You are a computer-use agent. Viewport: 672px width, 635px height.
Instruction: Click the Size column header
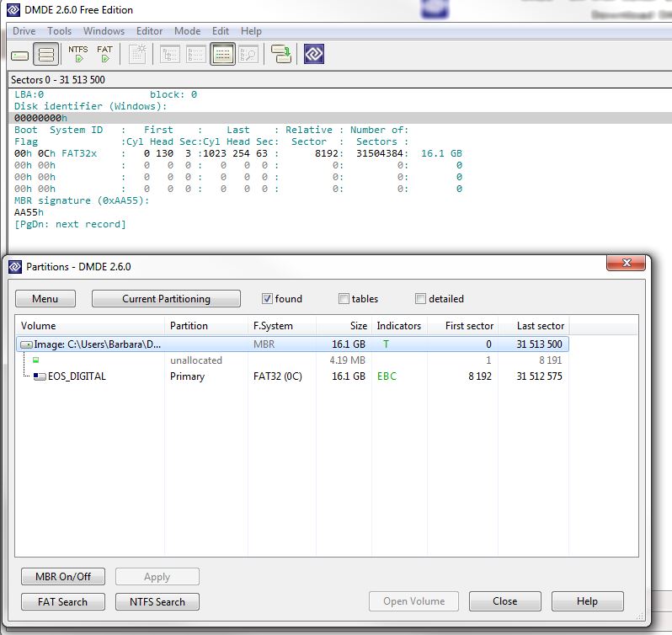(x=344, y=326)
